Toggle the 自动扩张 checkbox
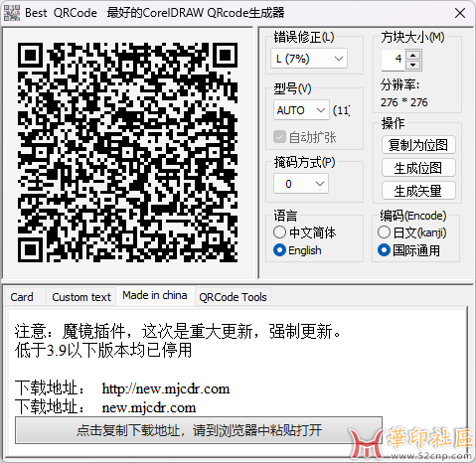Viewport: 476px width, 463px height. 279,136
